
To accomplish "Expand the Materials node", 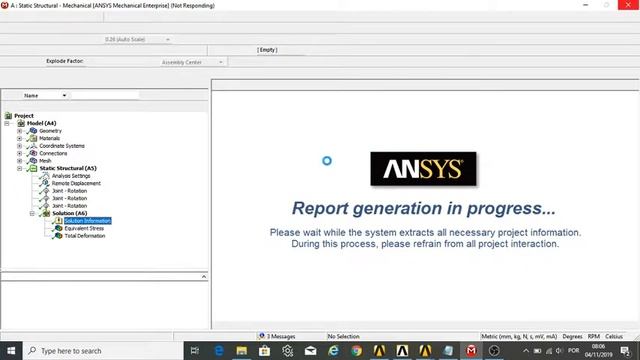I will [x=20, y=138].
